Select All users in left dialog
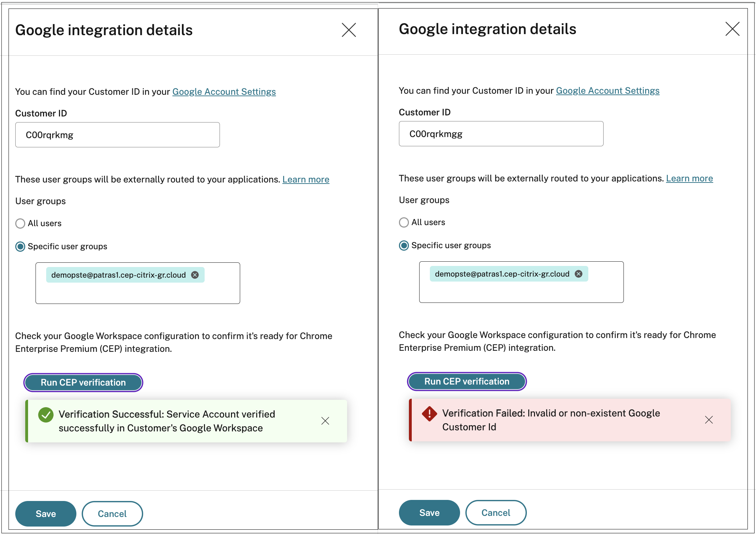This screenshot has height=534, width=756. [x=20, y=223]
